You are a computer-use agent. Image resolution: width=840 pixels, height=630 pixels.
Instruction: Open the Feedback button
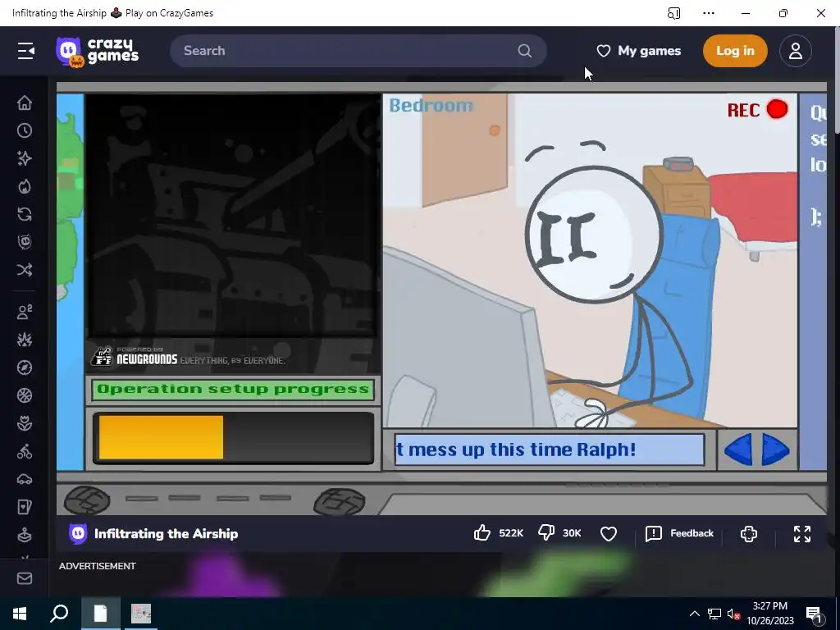679,533
